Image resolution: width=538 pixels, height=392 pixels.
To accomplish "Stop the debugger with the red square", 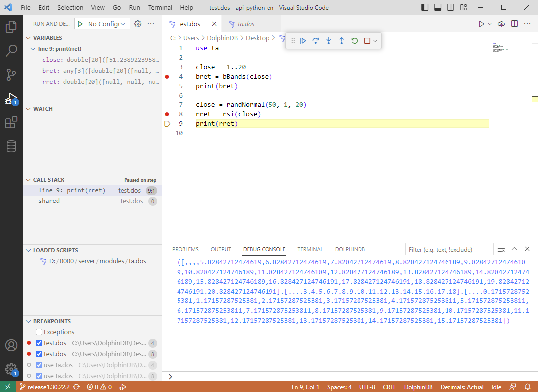I will pyautogui.click(x=367, y=41).
